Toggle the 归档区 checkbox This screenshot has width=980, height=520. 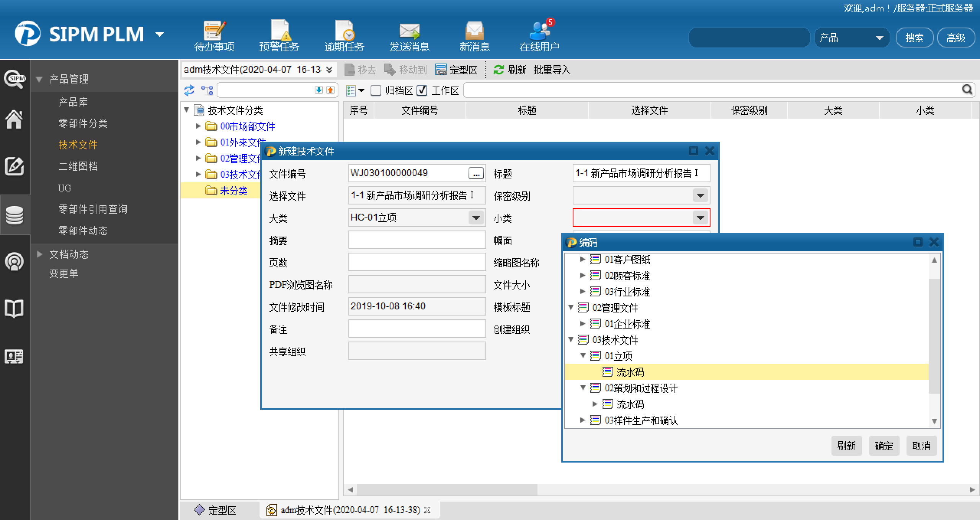point(376,90)
